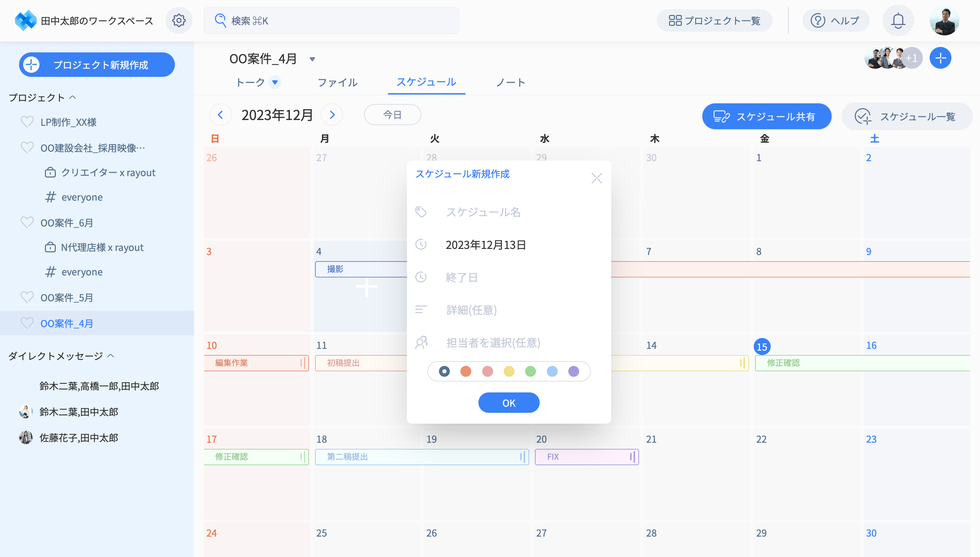Toggle favorite heart for OO案件_6月

[27, 223]
